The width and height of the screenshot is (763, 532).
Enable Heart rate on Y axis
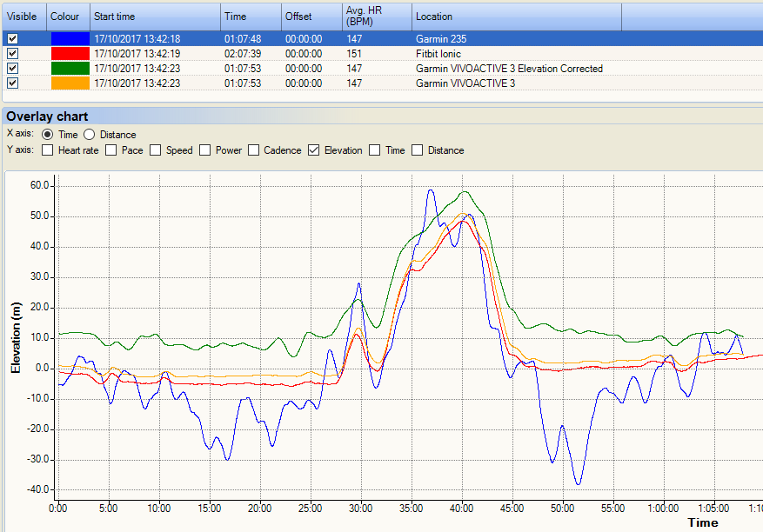tap(47, 150)
